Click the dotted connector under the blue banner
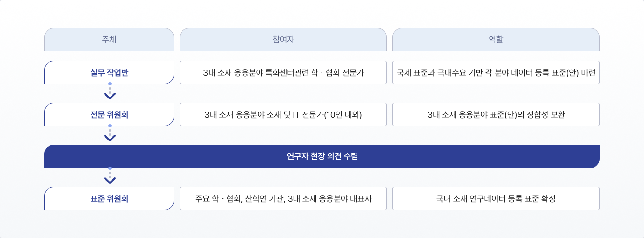 tap(110, 172)
